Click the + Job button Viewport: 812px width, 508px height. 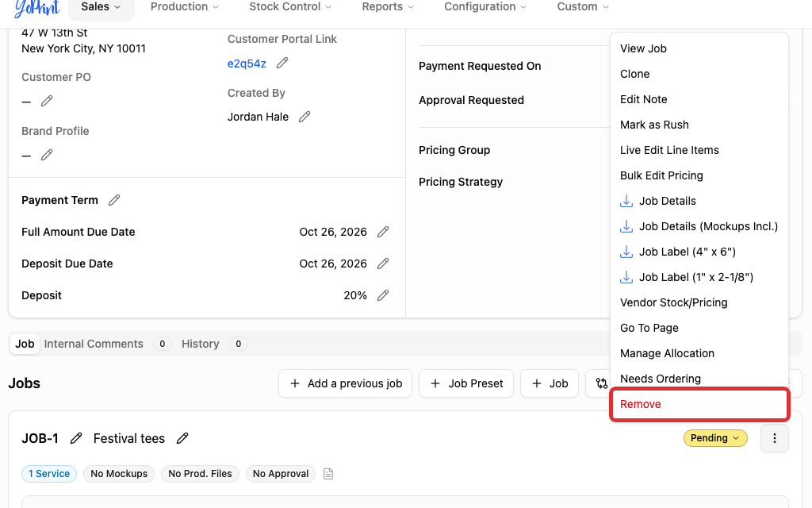pyautogui.click(x=550, y=383)
